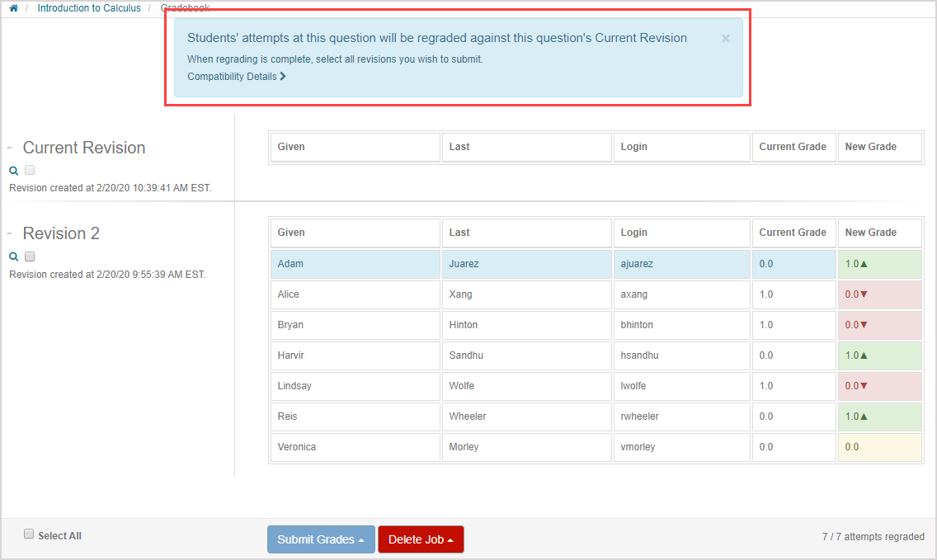Viewport: 937px width, 560px height.
Task: Check the checkbox under Current Revision
Action: click(x=29, y=170)
